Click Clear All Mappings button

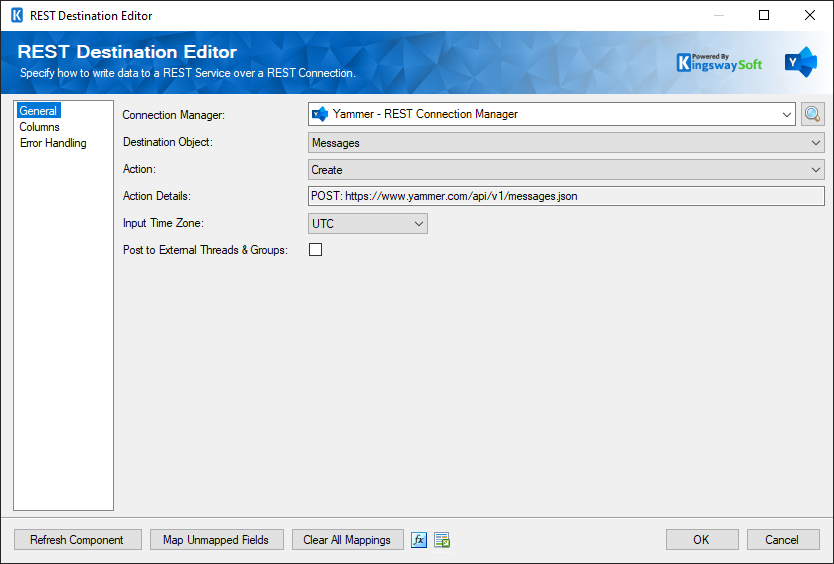pos(347,540)
